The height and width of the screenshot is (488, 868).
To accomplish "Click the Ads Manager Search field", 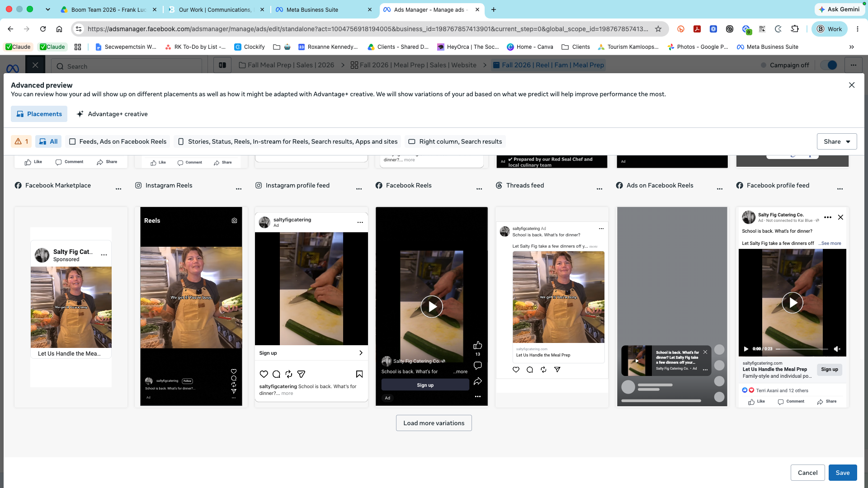I will (127, 66).
